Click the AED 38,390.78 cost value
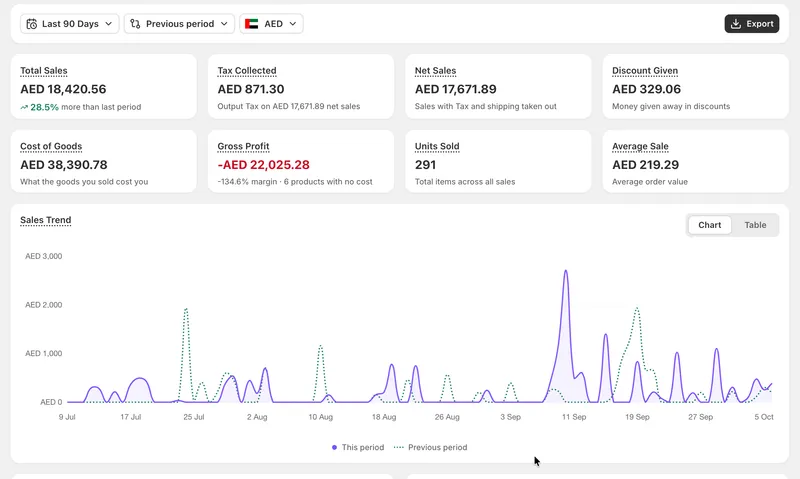This screenshot has height=479, width=800. pyautogui.click(x=64, y=165)
